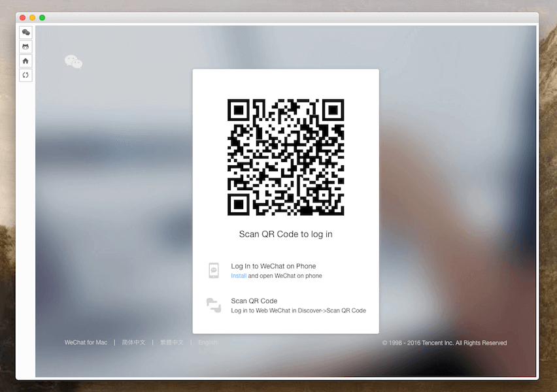
Task: Go to the home sidebar icon
Action: pos(25,61)
